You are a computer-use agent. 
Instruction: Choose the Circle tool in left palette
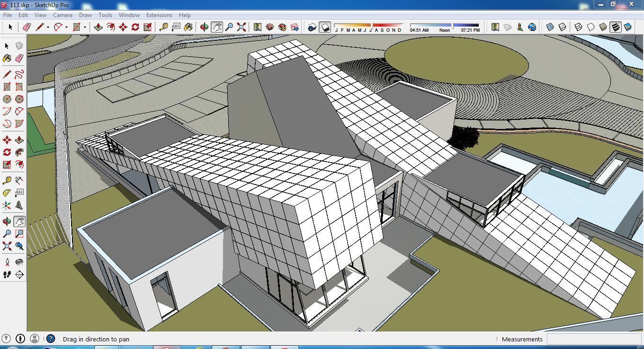point(7,99)
